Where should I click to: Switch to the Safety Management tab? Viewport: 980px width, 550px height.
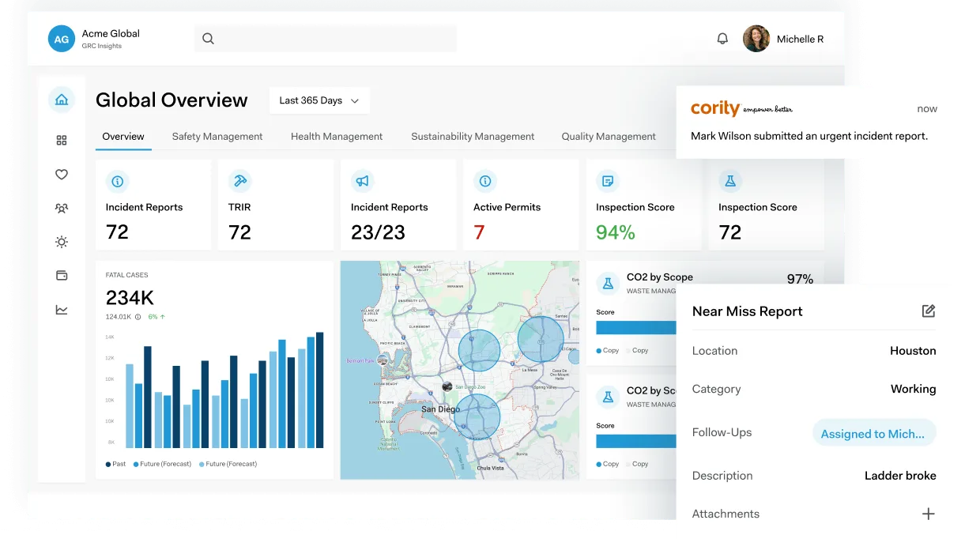coord(217,137)
